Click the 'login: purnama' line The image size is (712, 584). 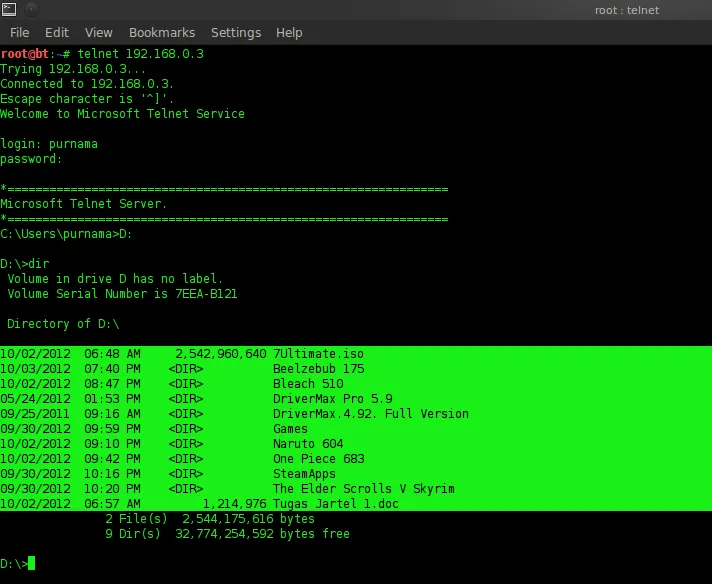point(49,144)
